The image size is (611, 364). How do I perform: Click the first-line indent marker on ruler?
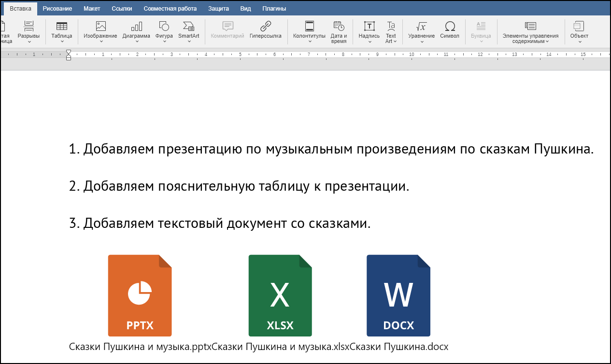(69, 52)
